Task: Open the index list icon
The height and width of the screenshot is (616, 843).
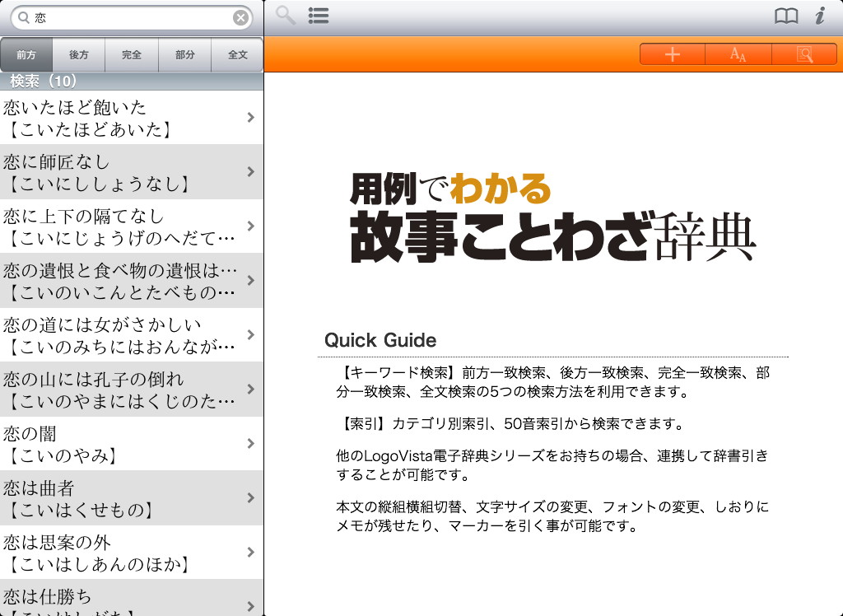Action: (319, 16)
